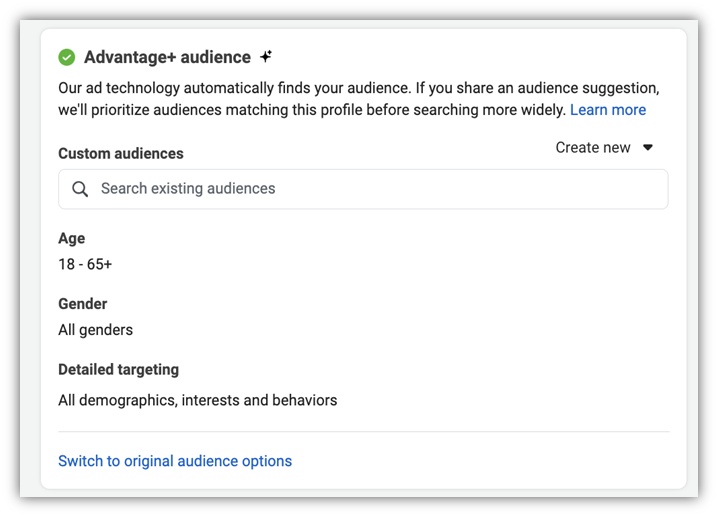
Task: Select All demographics, interests and behaviors text
Action: (197, 400)
